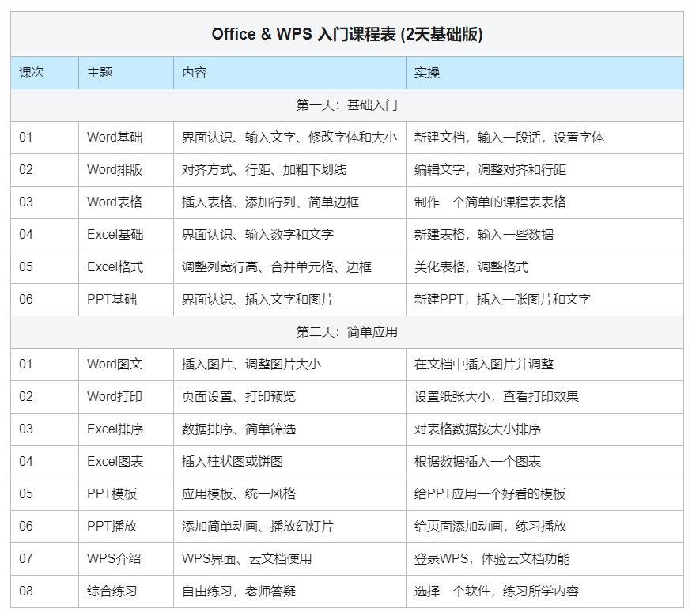This screenshot has height=616, width=692.
Task: Click the "综合练习" topic cell
Action: (x=127, y=591)
